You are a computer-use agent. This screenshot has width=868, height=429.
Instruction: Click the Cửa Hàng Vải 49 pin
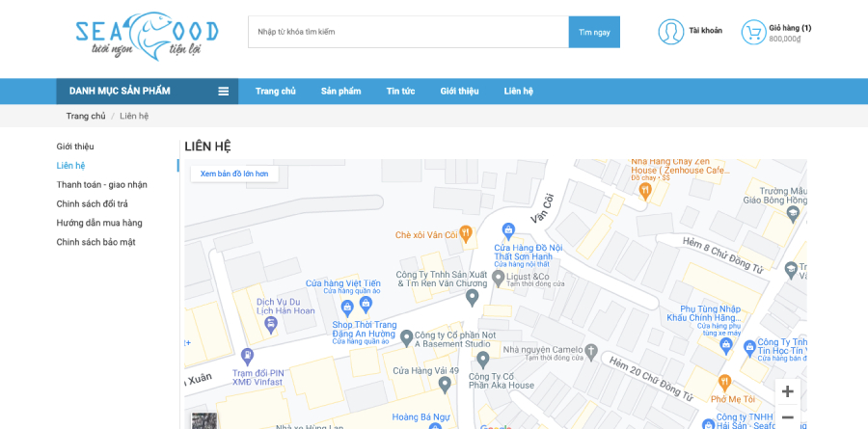tap(445, 384)
